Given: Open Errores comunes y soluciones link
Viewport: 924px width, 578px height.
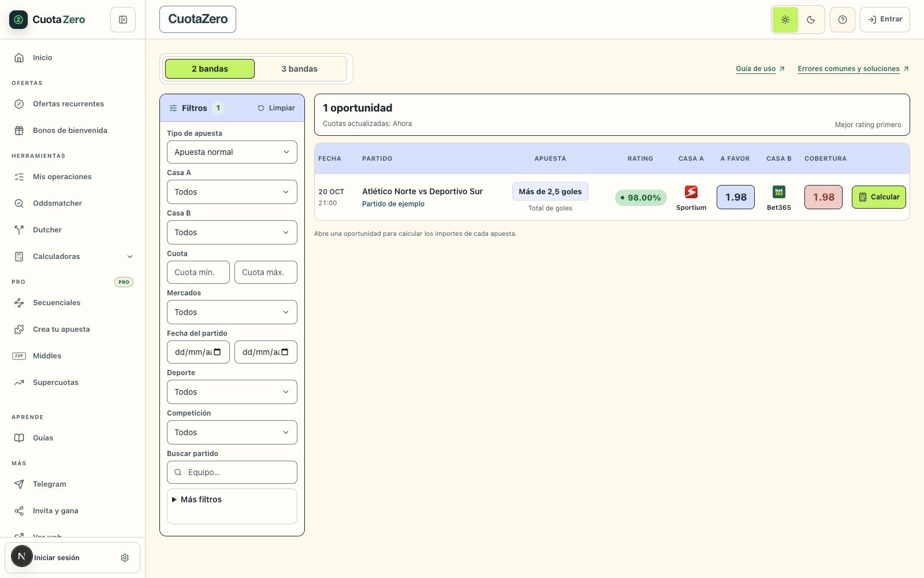Looking at the screenshot, I should pos(853,69).
